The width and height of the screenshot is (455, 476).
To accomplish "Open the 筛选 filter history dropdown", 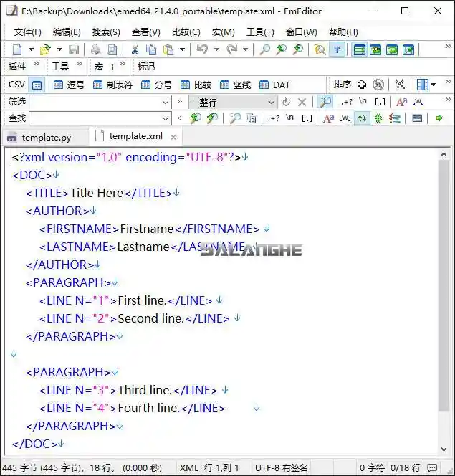I will pos(166,102).
